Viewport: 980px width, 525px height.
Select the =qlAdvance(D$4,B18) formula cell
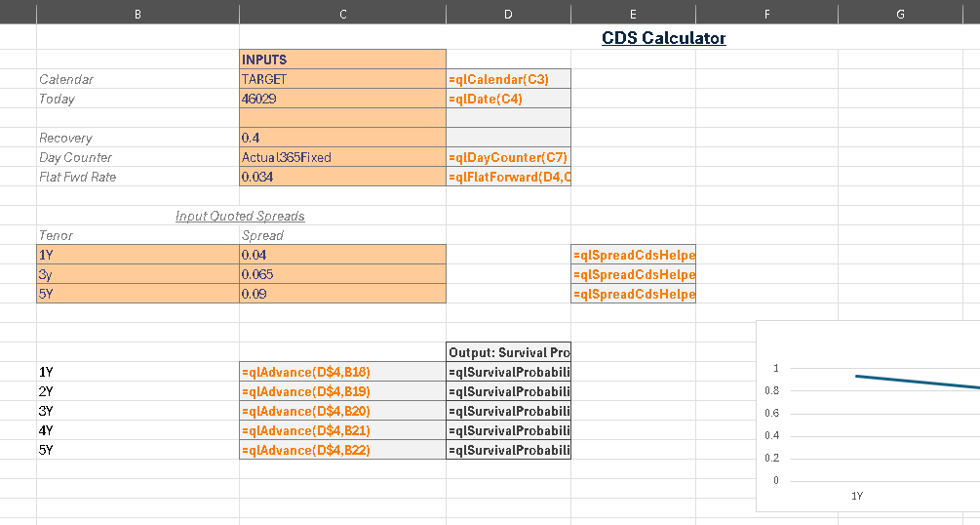coord(342,372)
